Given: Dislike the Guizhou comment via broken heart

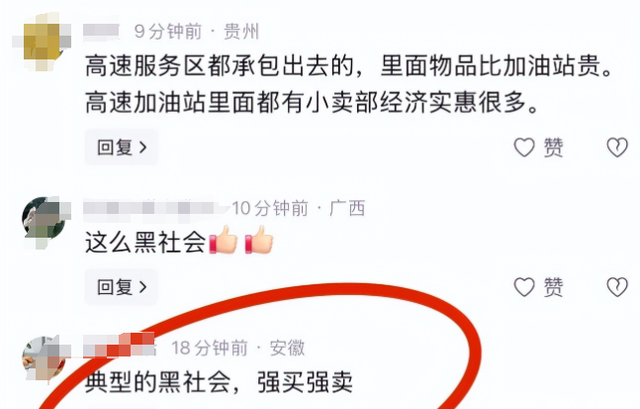Looking at the screenshot, I should (617, 147).
